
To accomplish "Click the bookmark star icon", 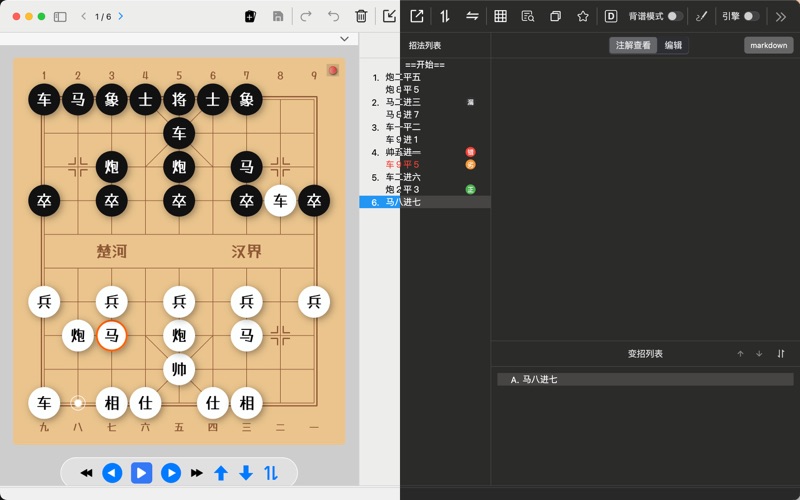I will pos(583,16).
